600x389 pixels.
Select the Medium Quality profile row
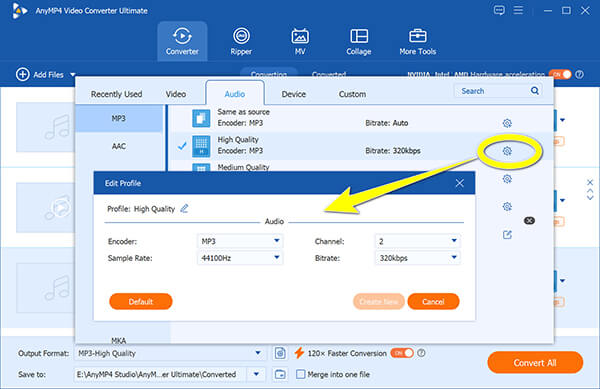(x=360, y=167)
